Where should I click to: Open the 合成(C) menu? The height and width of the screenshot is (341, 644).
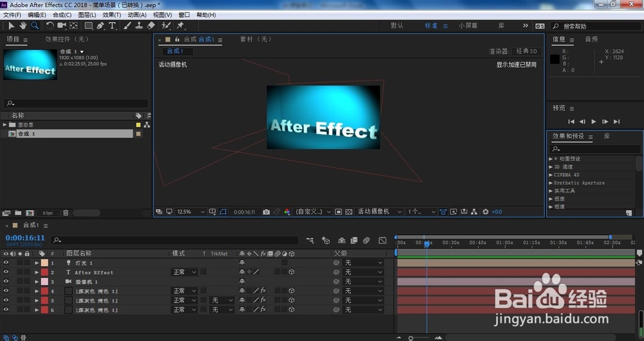[62, 15]
